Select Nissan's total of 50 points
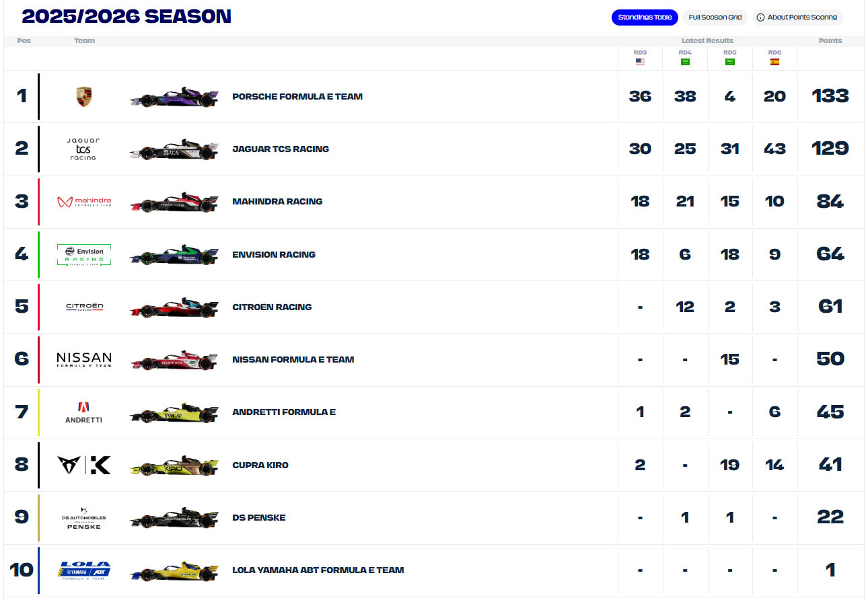The width and height of the screenshot is (868, 600). [830, 359]
